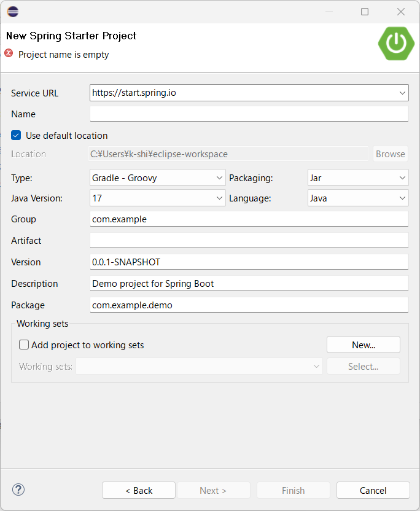
Task: Open the Language dropdown
Action: [402, 198]
